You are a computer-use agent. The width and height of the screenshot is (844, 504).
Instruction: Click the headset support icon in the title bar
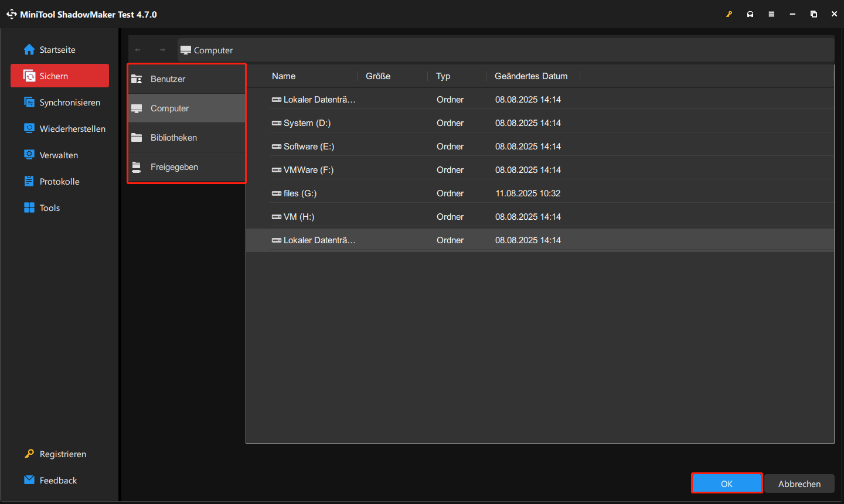pos(750,14)
